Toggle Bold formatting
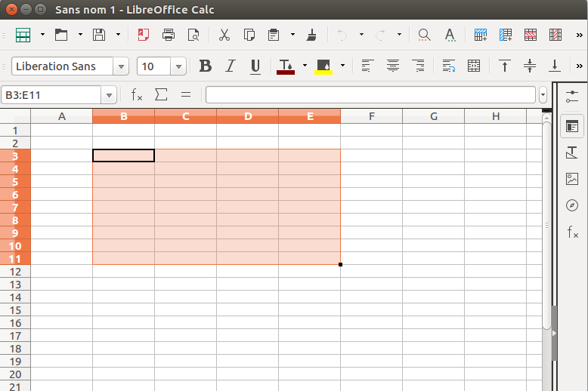 click(x=205, y=66)
